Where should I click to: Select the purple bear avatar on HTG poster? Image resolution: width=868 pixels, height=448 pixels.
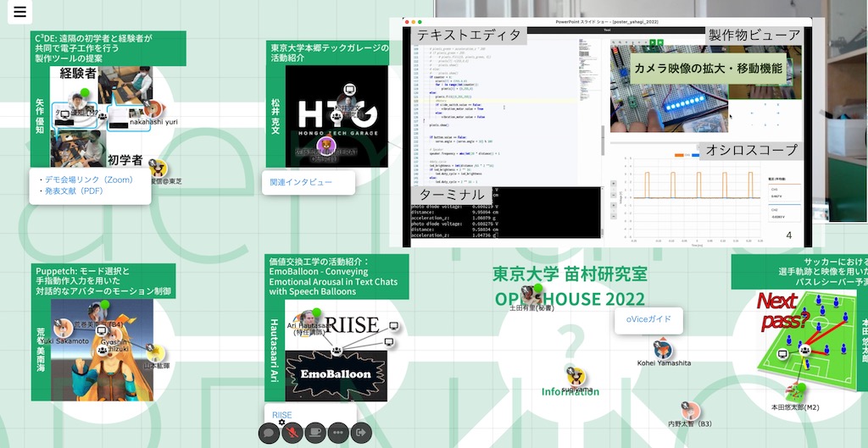point(326,147)
